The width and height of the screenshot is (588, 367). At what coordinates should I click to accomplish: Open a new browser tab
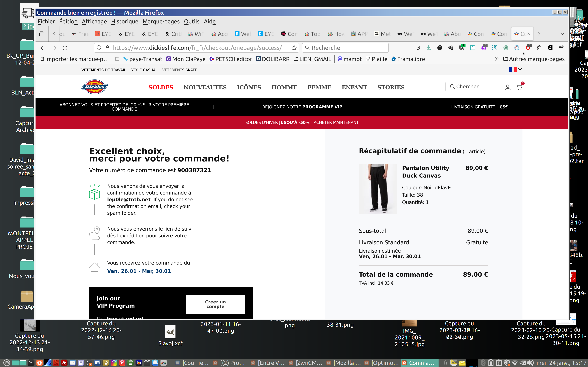coord(550,34)
